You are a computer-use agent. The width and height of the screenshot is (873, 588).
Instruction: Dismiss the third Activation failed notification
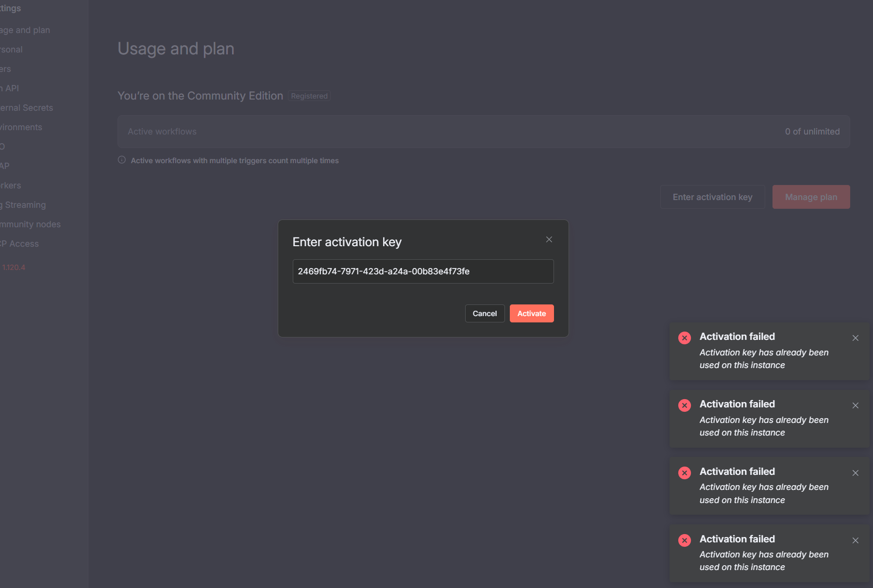856,473
